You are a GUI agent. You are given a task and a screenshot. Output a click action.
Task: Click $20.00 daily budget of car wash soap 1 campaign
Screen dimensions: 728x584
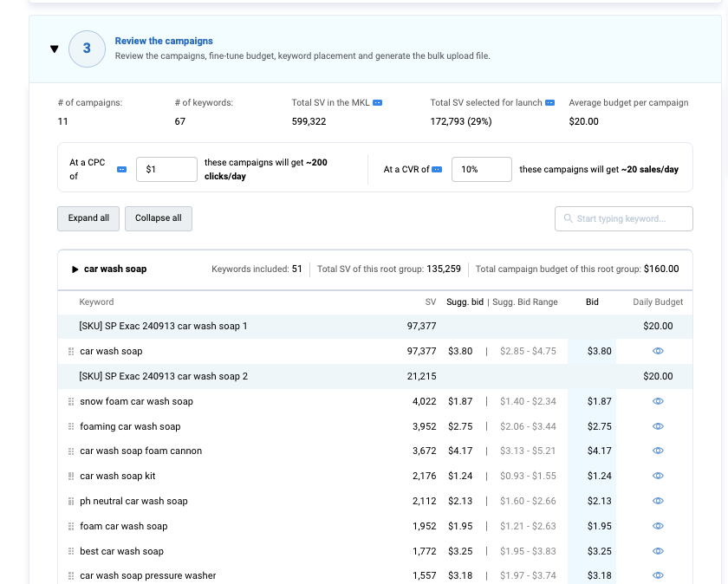coord(658,326)
